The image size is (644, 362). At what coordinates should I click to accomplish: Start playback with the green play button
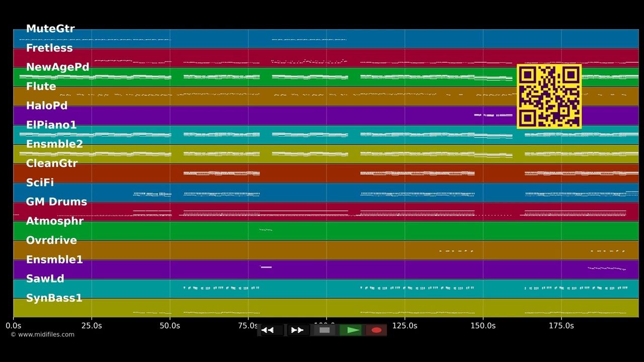(x=351, y=330)
